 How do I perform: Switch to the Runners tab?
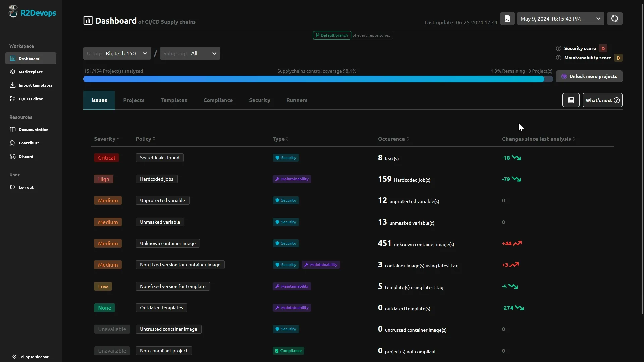(297, 100)
